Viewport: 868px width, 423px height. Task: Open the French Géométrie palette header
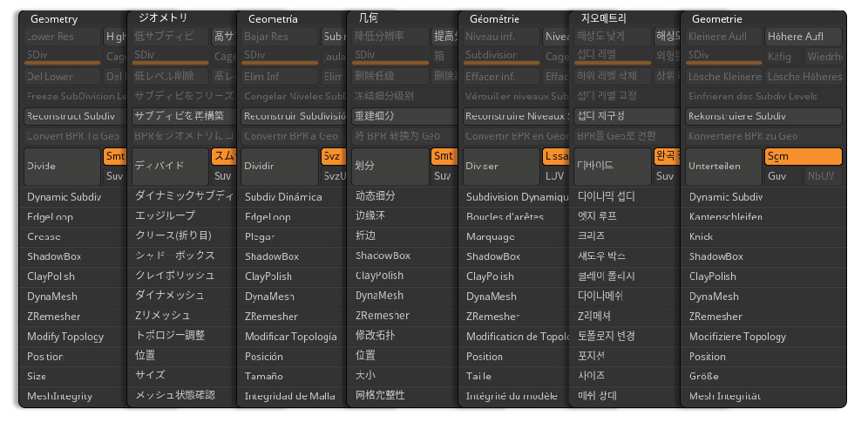click(494, 19)
